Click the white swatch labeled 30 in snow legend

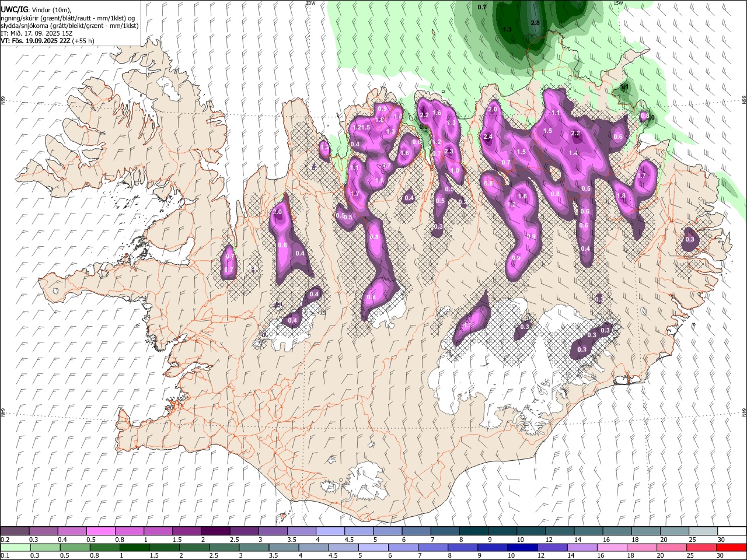(x=731, y=531)
